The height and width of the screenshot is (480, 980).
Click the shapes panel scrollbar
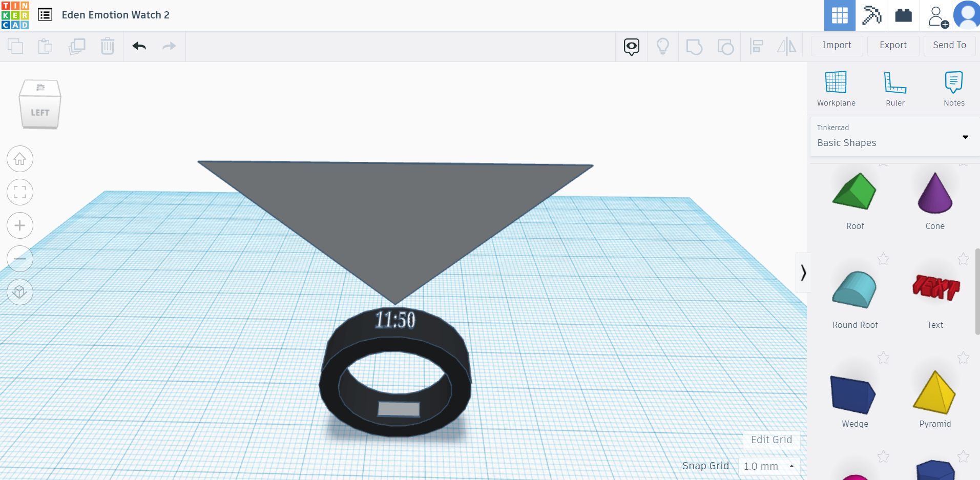[x=977, y=292]
